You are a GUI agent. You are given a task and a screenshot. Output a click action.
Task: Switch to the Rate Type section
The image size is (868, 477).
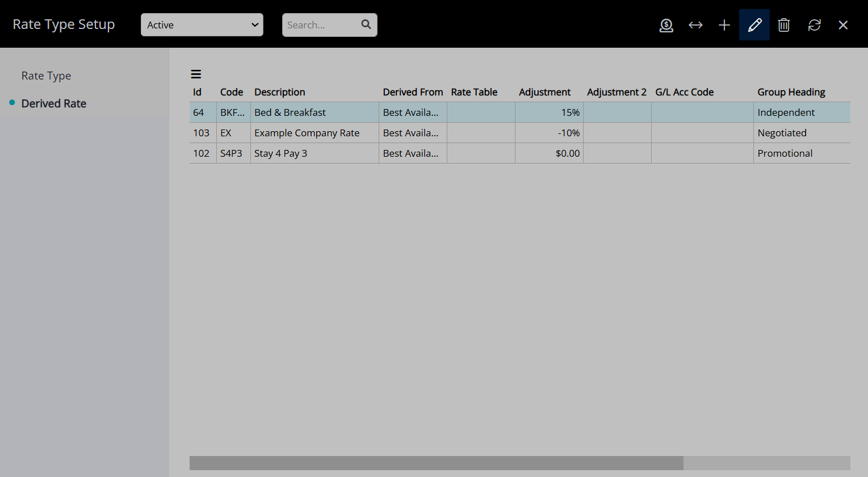46,76
